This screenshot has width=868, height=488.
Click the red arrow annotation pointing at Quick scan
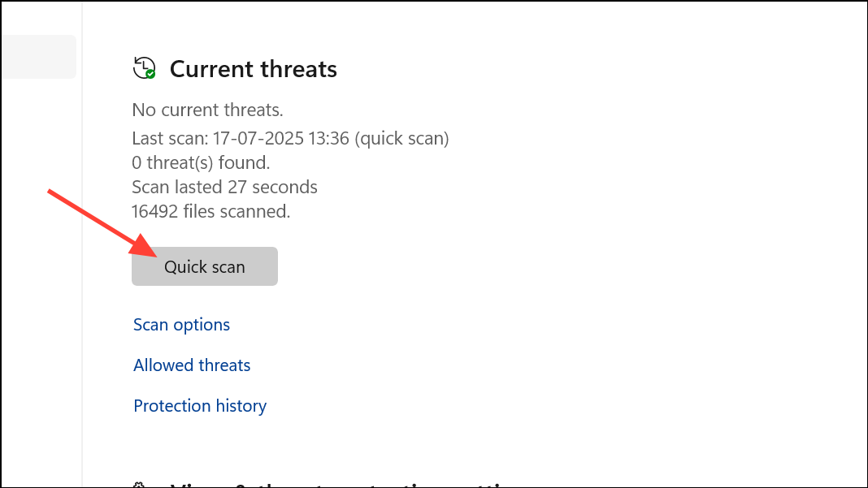tap(102, 223)
